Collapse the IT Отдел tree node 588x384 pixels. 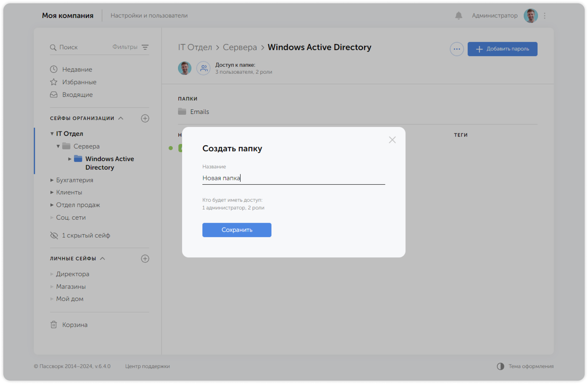52,134
